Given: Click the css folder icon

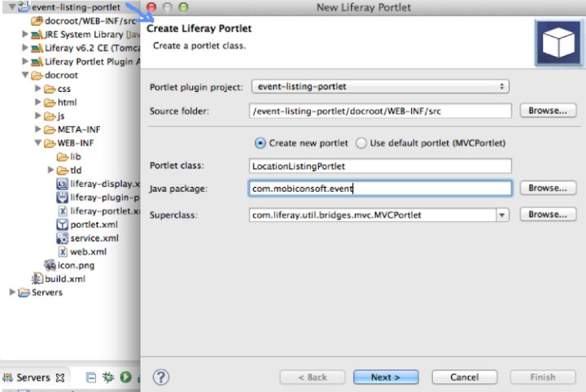Looking at the screenshot, I should click(50, 89).
